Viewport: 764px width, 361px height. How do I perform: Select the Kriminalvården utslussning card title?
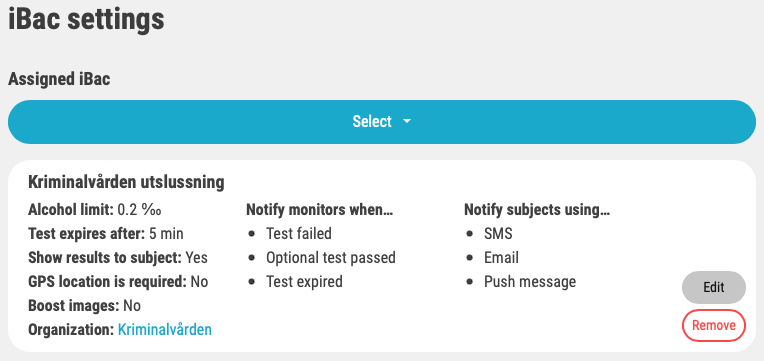click(x=126, y=182)
